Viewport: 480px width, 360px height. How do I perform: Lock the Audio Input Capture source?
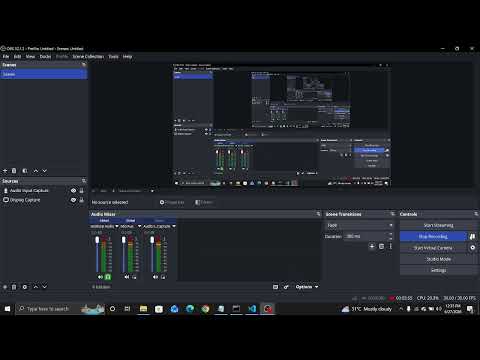82,190
